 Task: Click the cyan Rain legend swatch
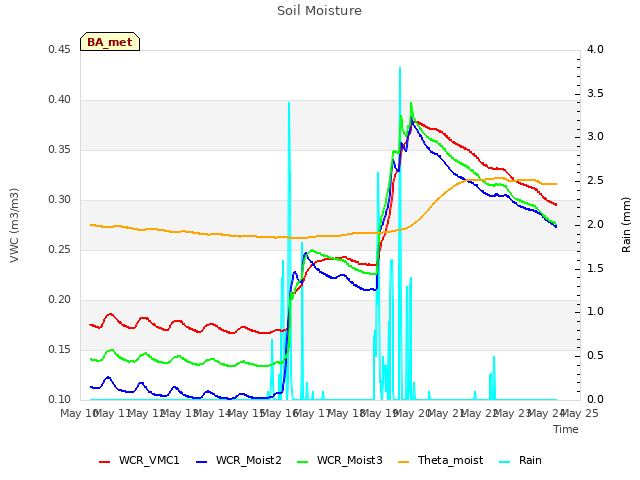[504, 462]
